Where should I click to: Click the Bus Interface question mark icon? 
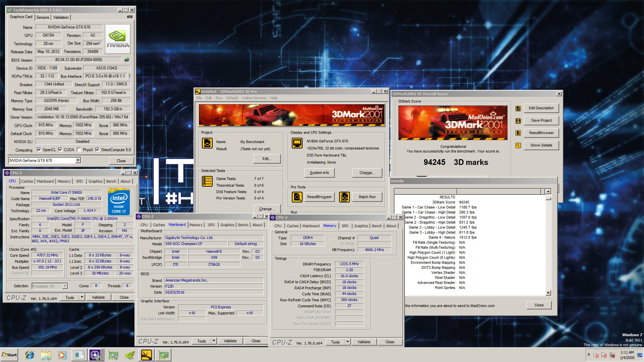pos(129,76)
